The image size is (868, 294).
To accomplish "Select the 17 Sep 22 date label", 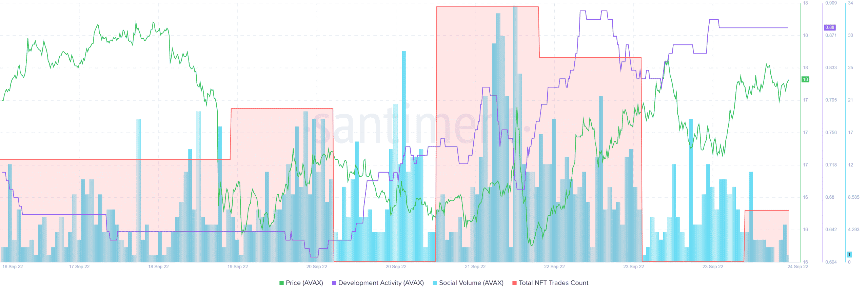I will (x=79, y=267).
